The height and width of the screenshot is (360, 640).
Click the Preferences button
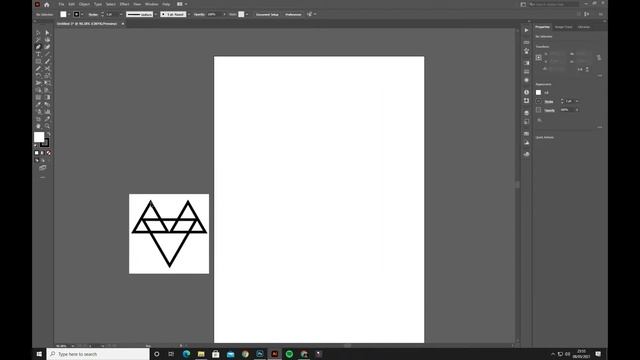point(293,14)
